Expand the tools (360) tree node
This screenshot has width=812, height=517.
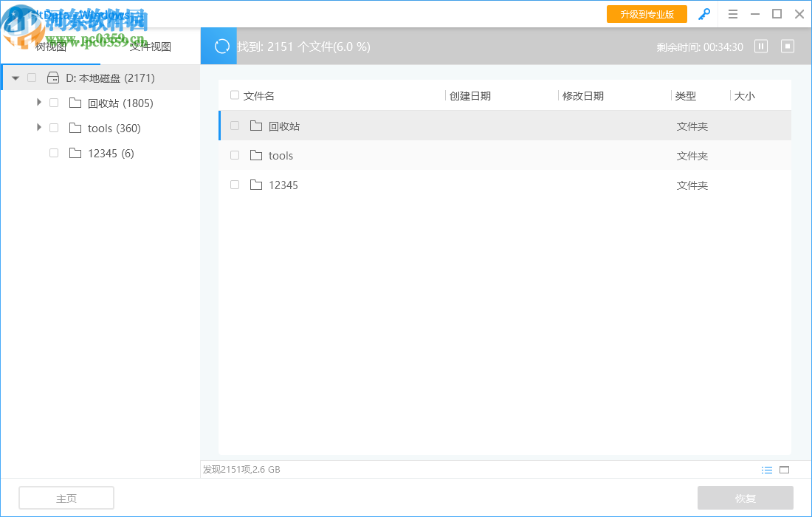coord(38,127)
